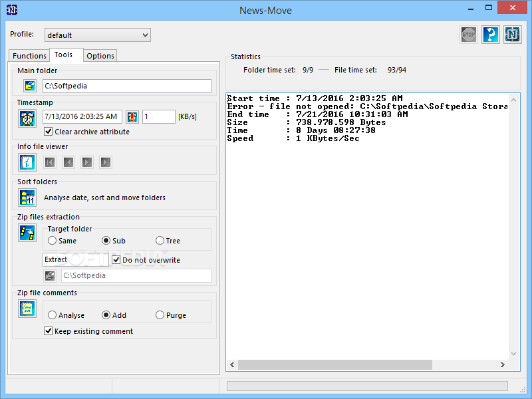Viewport: 532px width, 399px height.
Task: Click the extraction path C:\Softpedia field
Action: pyautogui.click(x=136, y=275)
